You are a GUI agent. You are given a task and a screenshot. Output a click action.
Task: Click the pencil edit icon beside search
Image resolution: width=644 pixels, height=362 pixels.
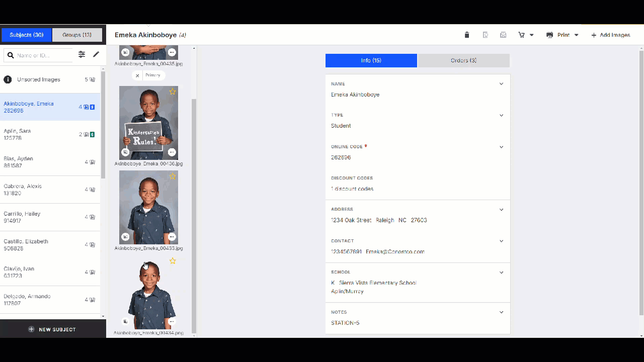coord(96,54)
